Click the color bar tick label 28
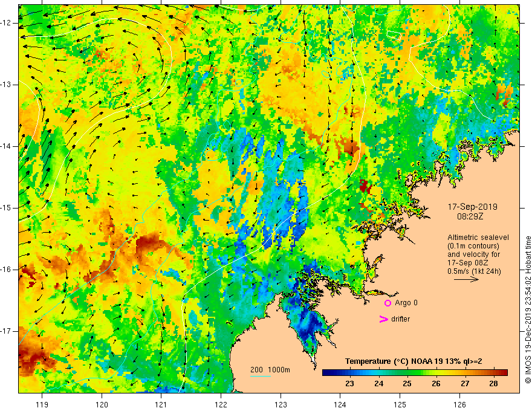This screenshot has height=411, width=532. click(494, 384)
